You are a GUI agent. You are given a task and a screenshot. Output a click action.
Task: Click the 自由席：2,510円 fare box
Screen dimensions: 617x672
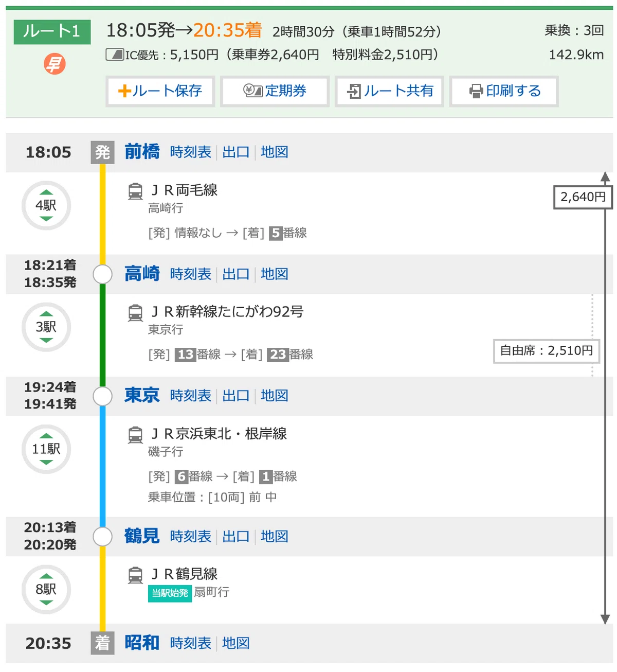click(547, 351)
